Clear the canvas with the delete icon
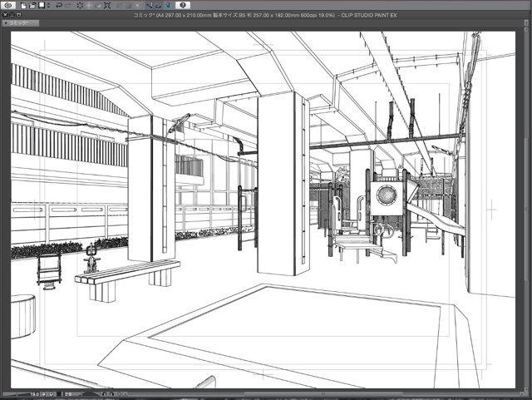This screenshot has width=532, height=400. click(80, 6)
